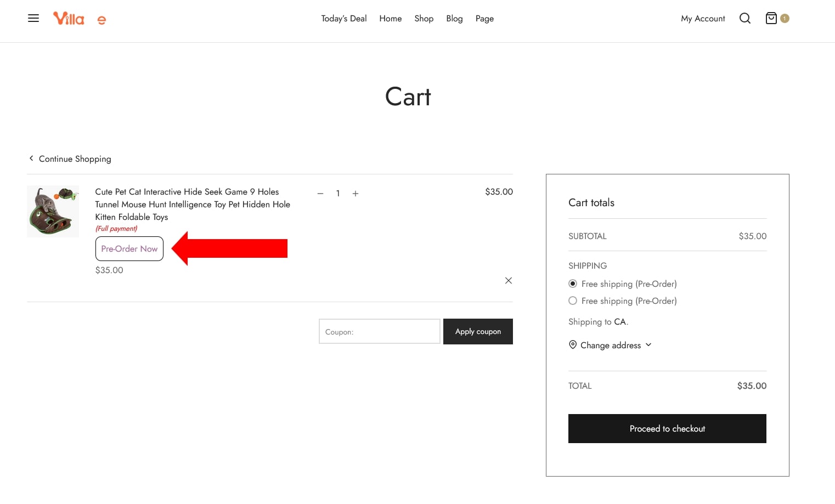The height and width of the screenshot is (504, 835).
Task: Navigate to the Blog page
Action: coord(454,19)
